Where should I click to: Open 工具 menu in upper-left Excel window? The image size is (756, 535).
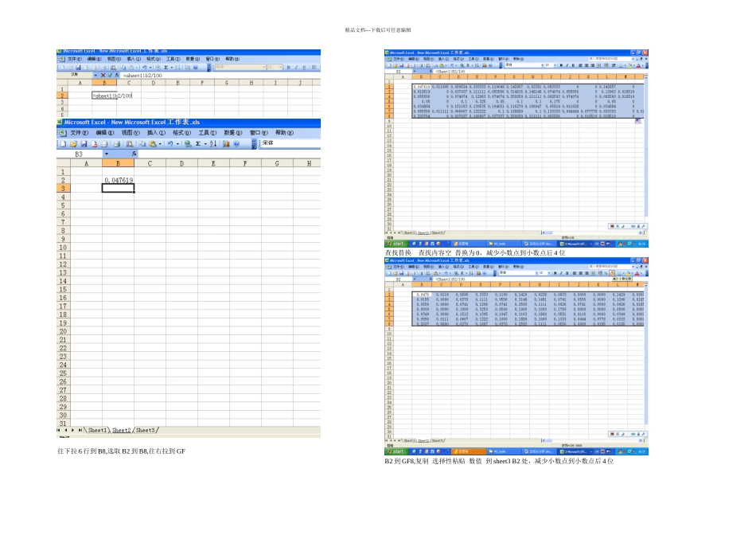click(x=173, y=59)
